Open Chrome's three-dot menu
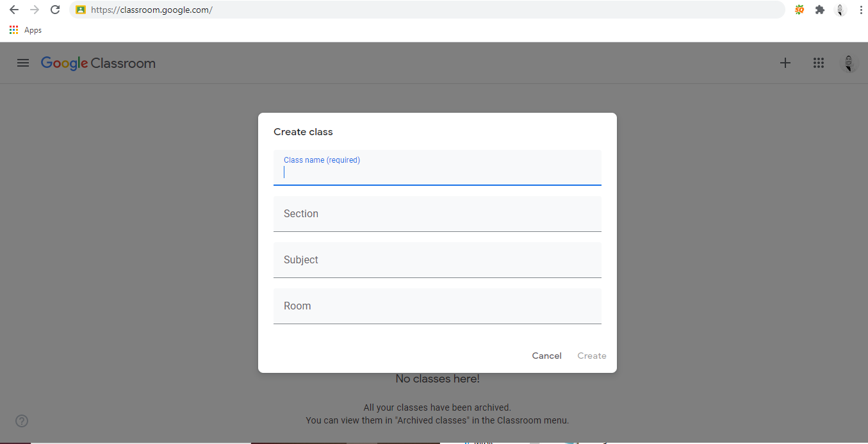The image size is (868, 444). pos(860,10)
